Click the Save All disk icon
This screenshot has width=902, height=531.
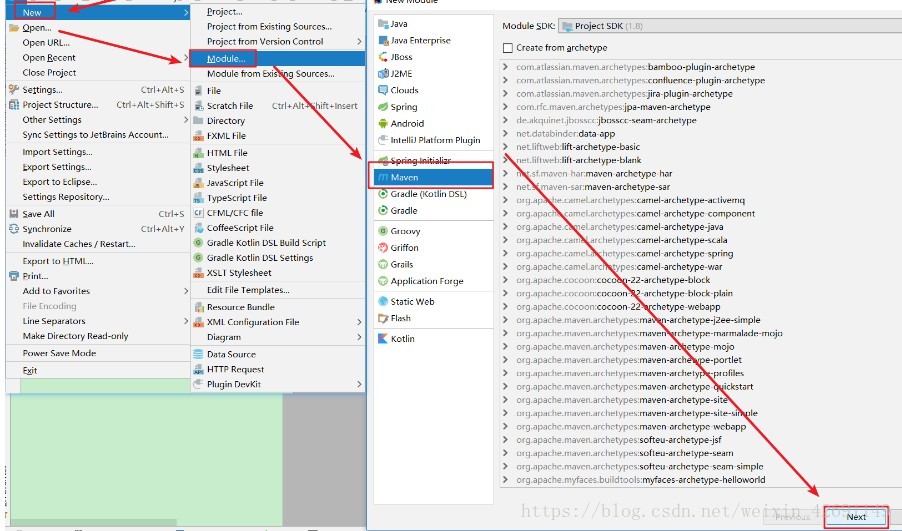click(14, 213)
